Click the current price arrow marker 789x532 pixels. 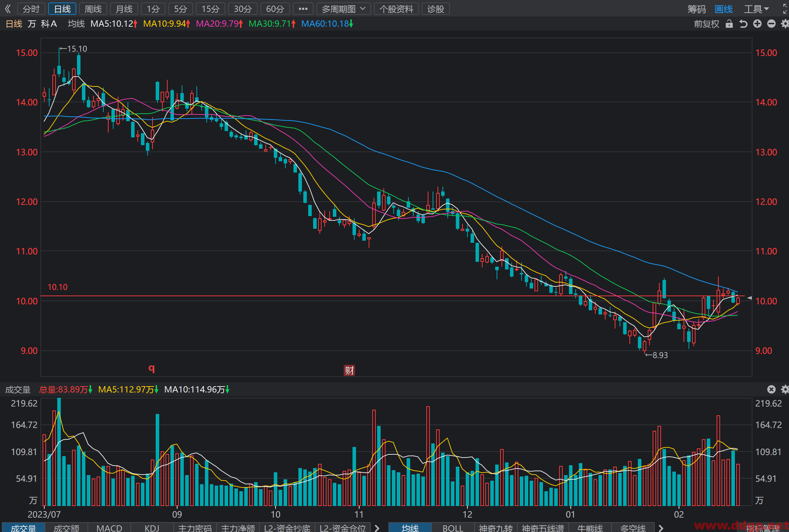pyautogui.click(x=749, y=298)
